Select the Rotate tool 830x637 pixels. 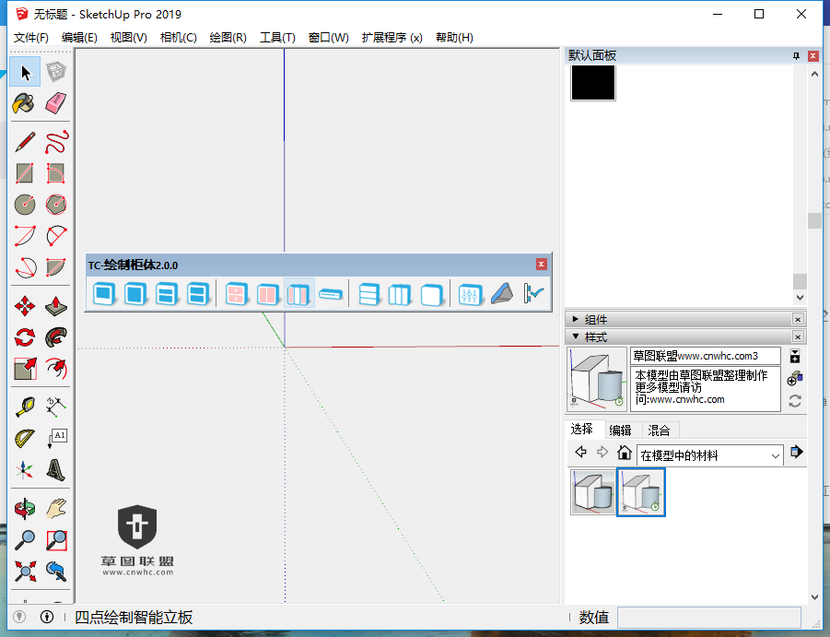pos(25,337)
